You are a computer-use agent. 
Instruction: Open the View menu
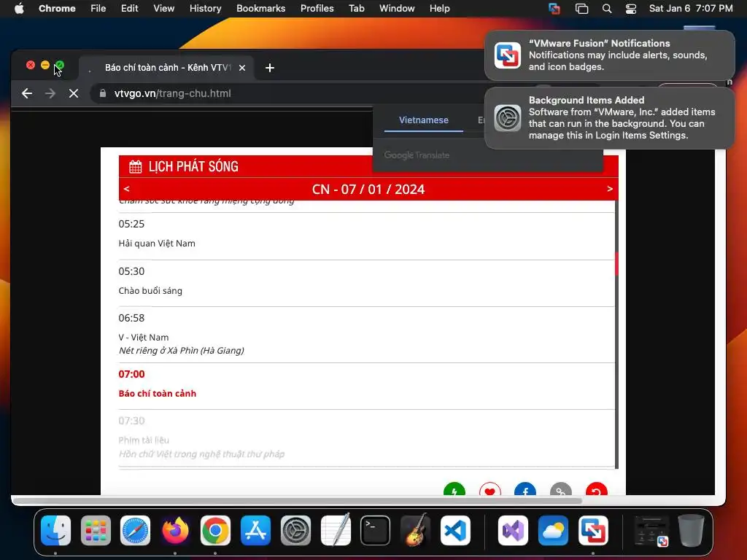(163, 8)
